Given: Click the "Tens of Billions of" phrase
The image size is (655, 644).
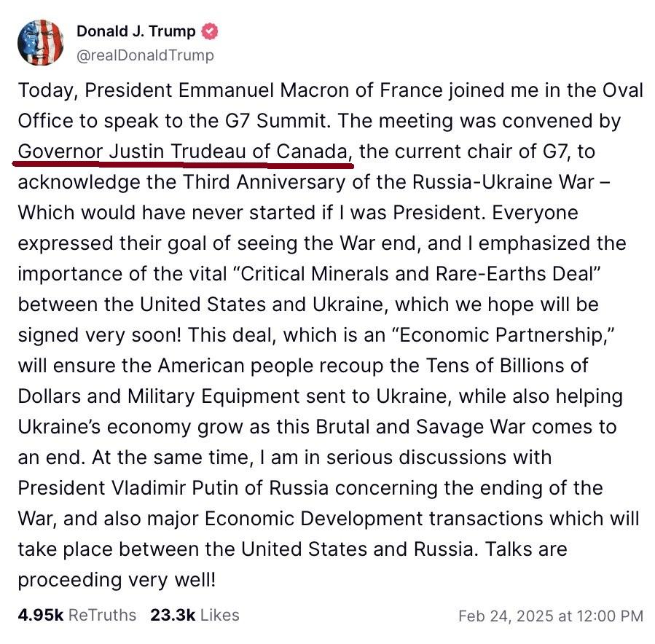Looking at the screenshot, I should 506,366.
